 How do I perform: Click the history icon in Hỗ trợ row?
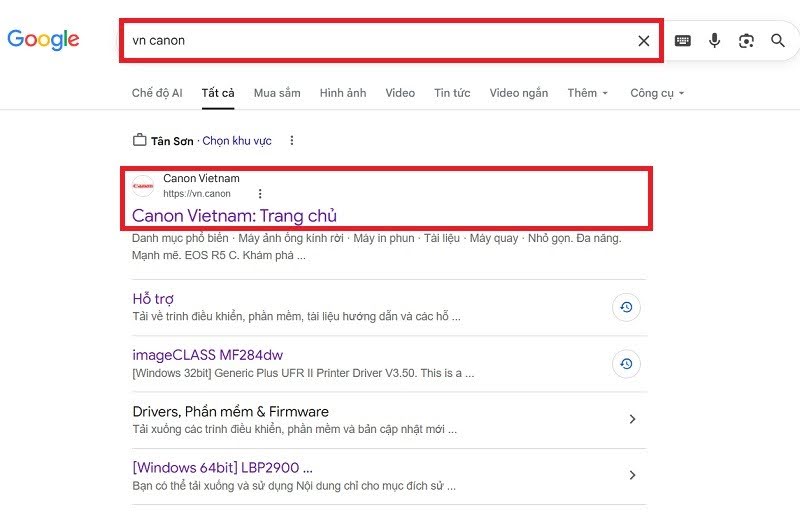pos(626,307)
